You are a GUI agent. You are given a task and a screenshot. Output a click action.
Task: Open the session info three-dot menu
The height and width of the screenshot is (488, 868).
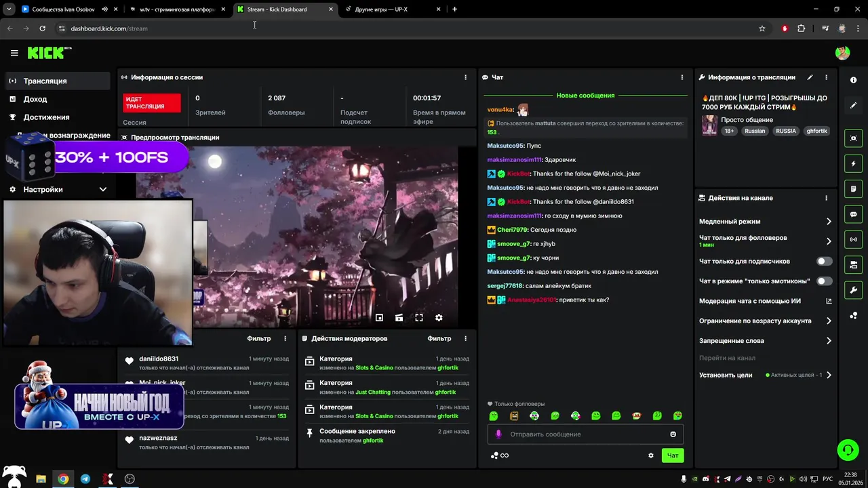[465, 77]
